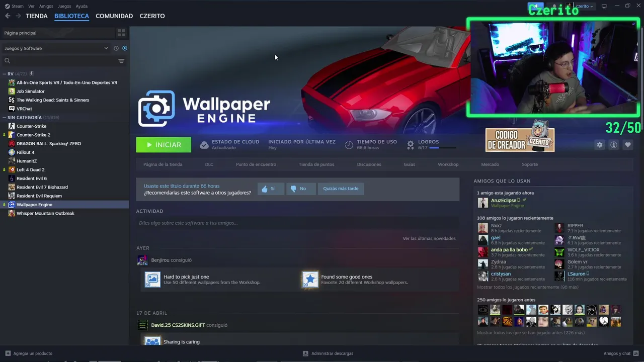Open Tienda de puntos
This screenshot has height=362, width=644.
(x=316, y=164)
